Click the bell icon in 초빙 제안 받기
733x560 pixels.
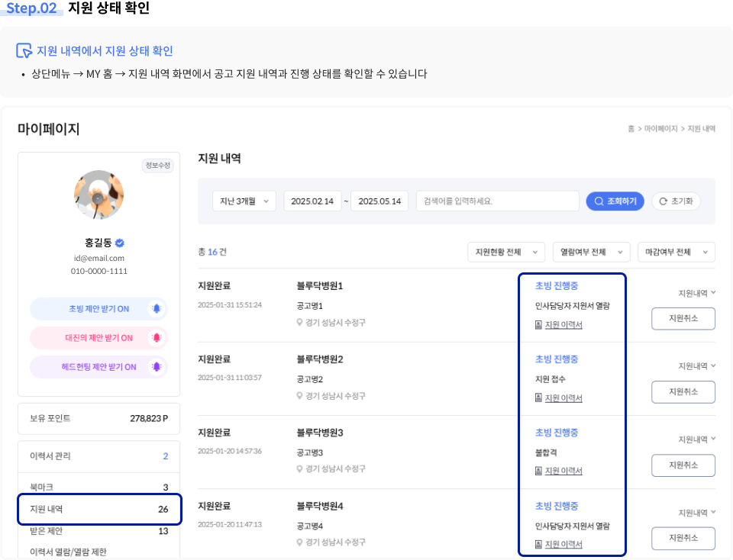[x=157, y=309]
